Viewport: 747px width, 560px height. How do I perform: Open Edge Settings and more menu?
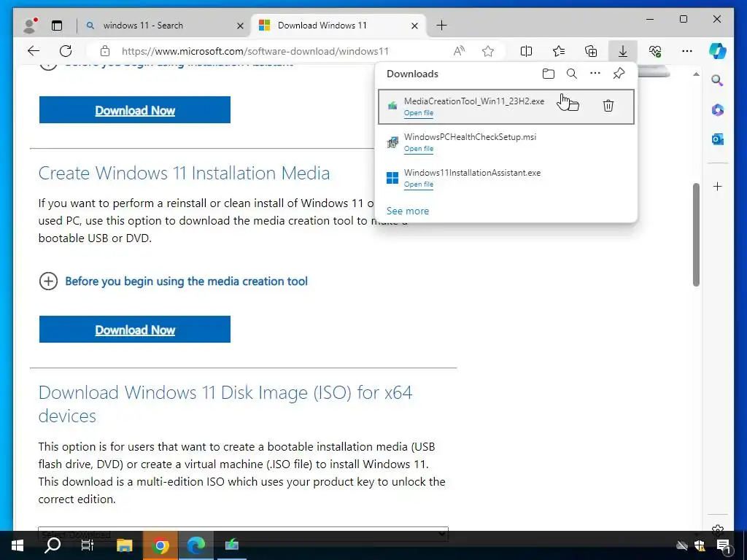coord(687,51)
